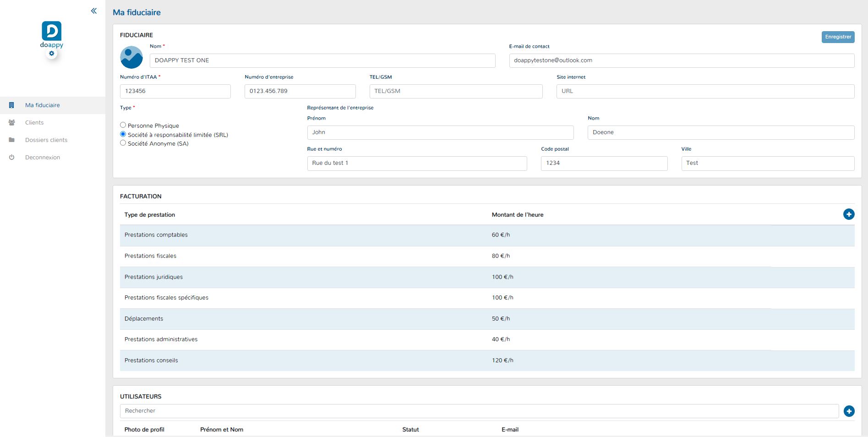Image resolution: width=868 pixels, height=437 pixels.
Task: Click the Dossiers clients folder icon
Action: tap(11, 140)
